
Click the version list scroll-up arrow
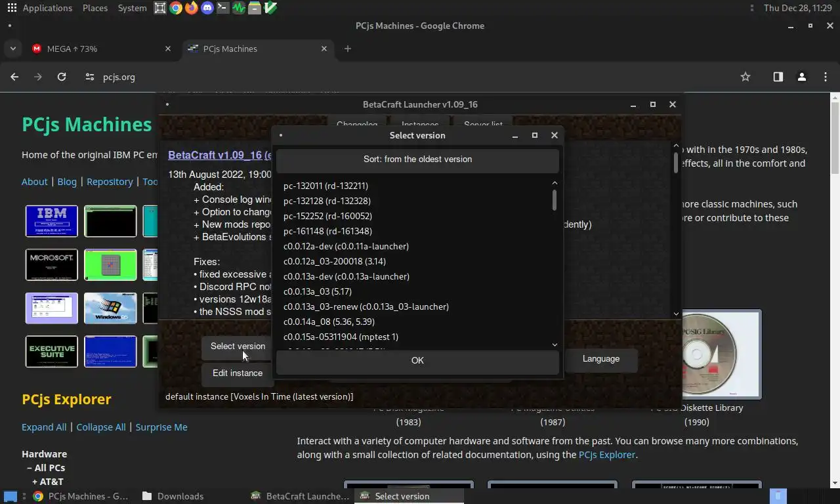point(555,183)
